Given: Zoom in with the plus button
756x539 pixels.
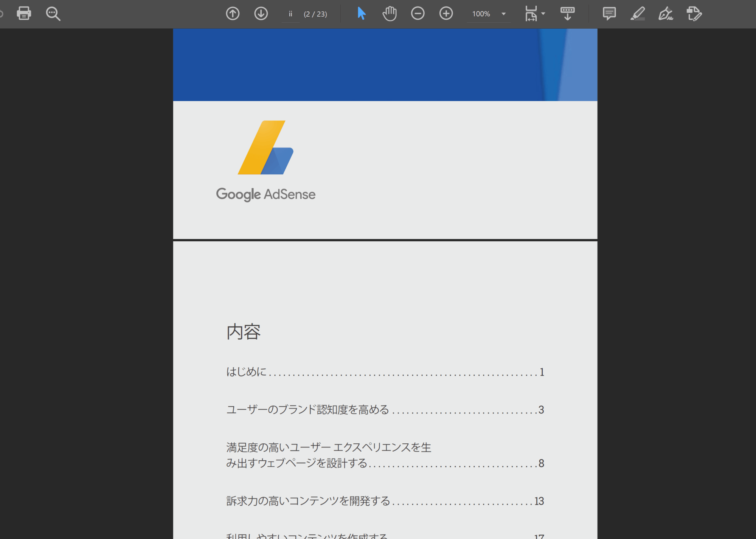Looking at the screenshot, I should tap(446, 14).
